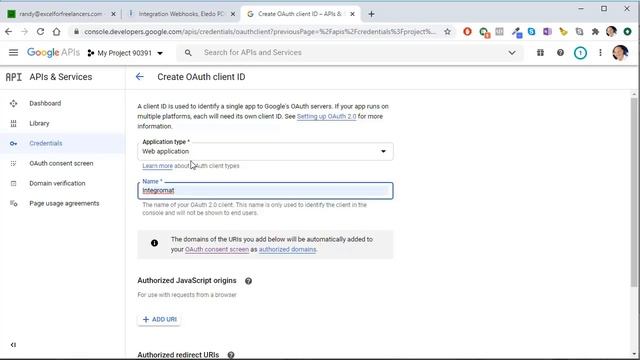Viewport: 640px width, 360px height.
Task: Click ADD URI under JavaScript origins
Action: click(x=159, y=319)
